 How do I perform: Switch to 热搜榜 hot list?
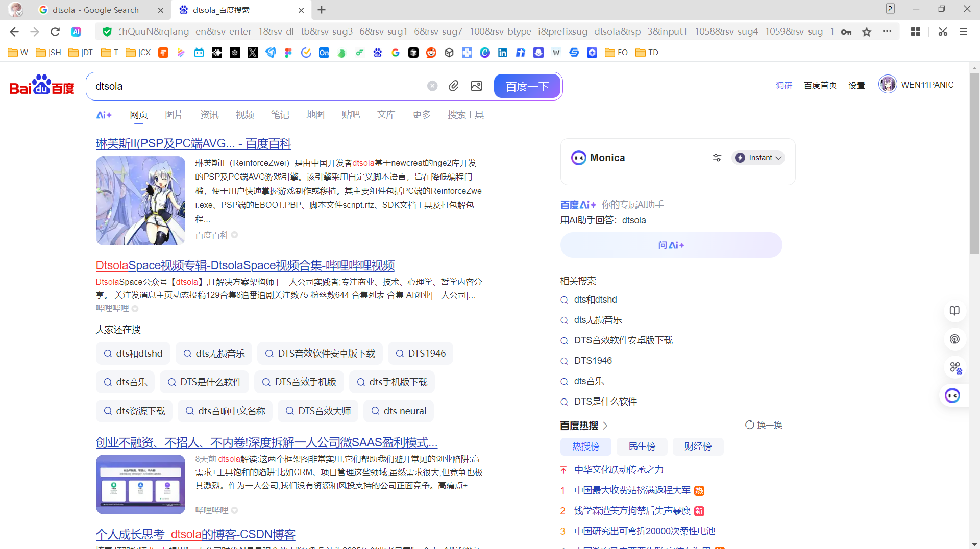coord(585,446)
